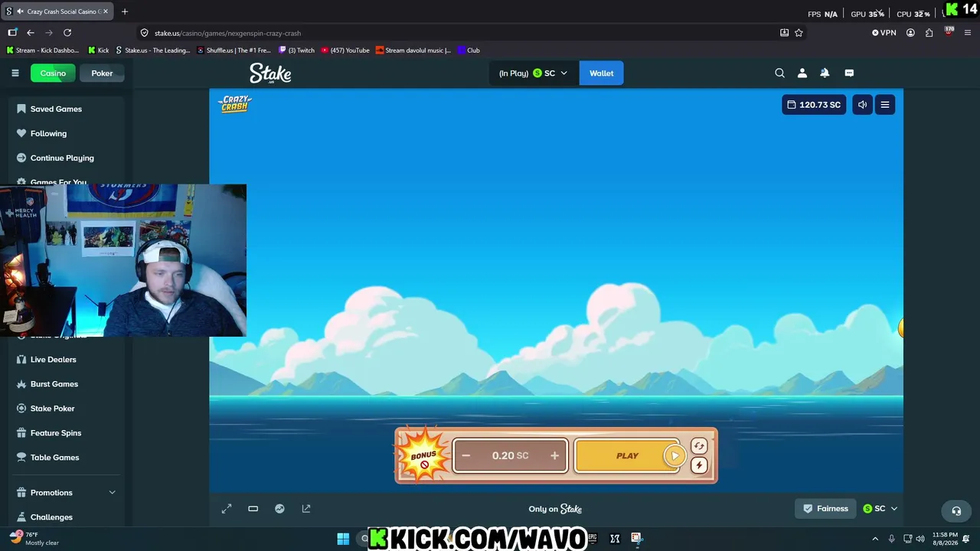Click the 120.73 SC balance display

pos(814,105)
